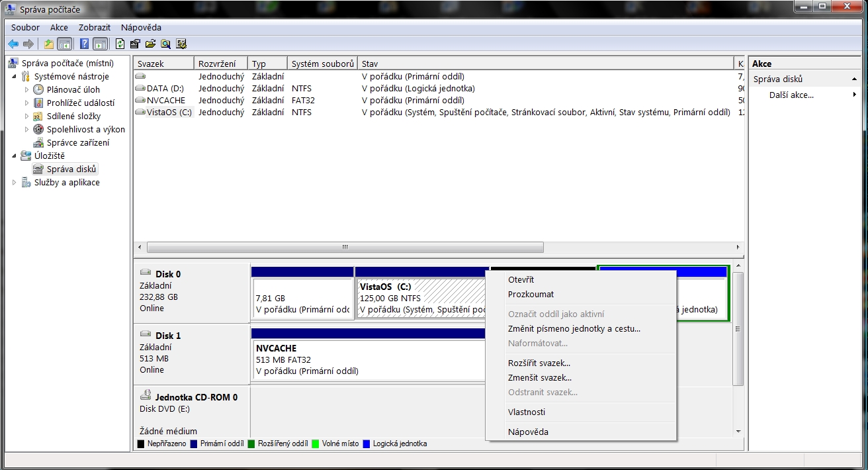The height and width of the screenshot is (470, 868).
Task: Toggle the action pane toolbar button
Action: pos(101,44)
